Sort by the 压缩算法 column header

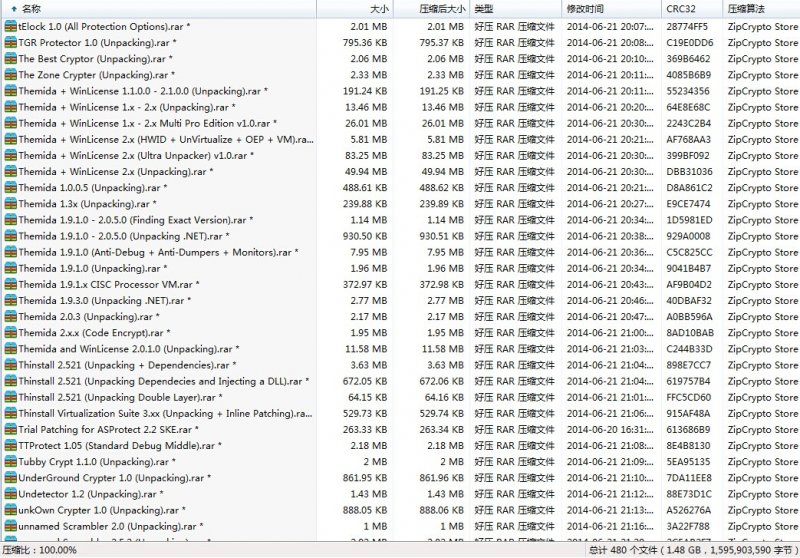(761, 9)
